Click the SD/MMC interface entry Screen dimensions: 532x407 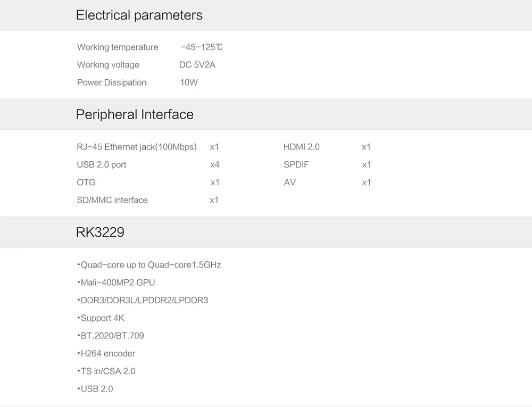(x=112, y=200)
